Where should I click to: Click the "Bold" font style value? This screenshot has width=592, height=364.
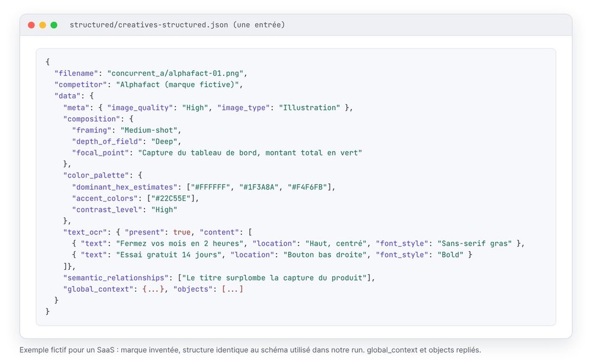(451, 255)
